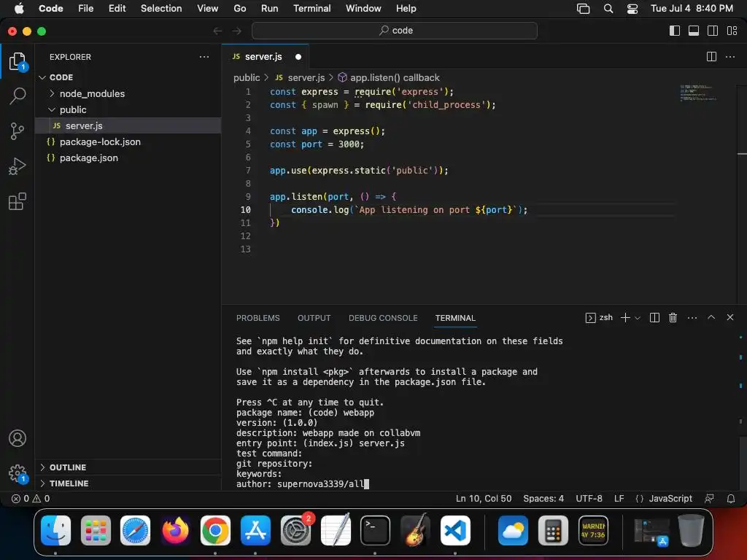This screenshot has height=560, width=747.
Task: Open the File menu
Action: [x=86, y=8]
